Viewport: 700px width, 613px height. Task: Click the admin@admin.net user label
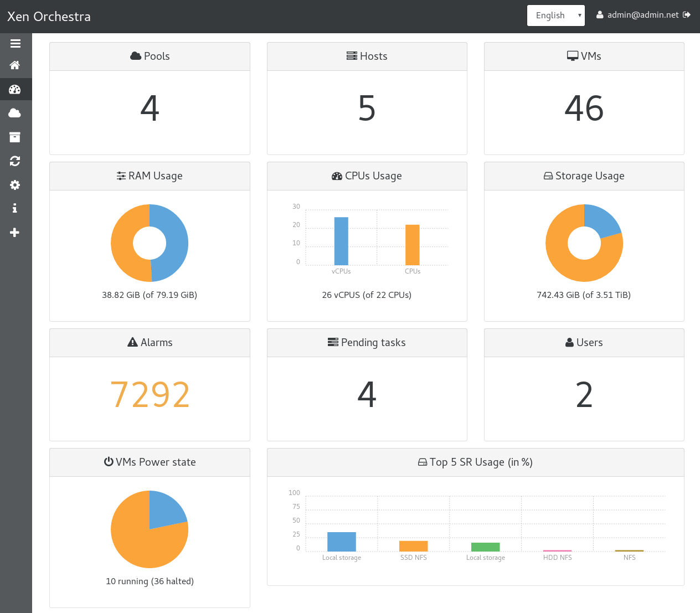pos(643,15)
